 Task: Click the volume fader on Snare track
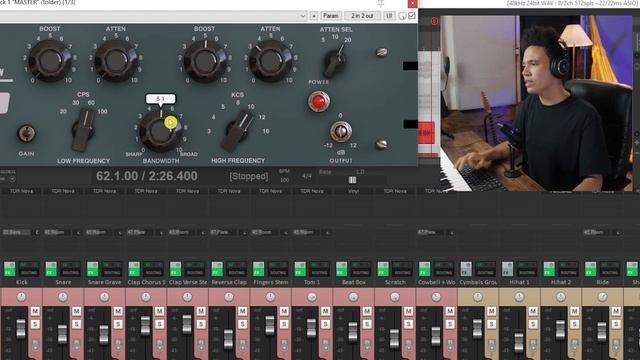coord(62,333)
